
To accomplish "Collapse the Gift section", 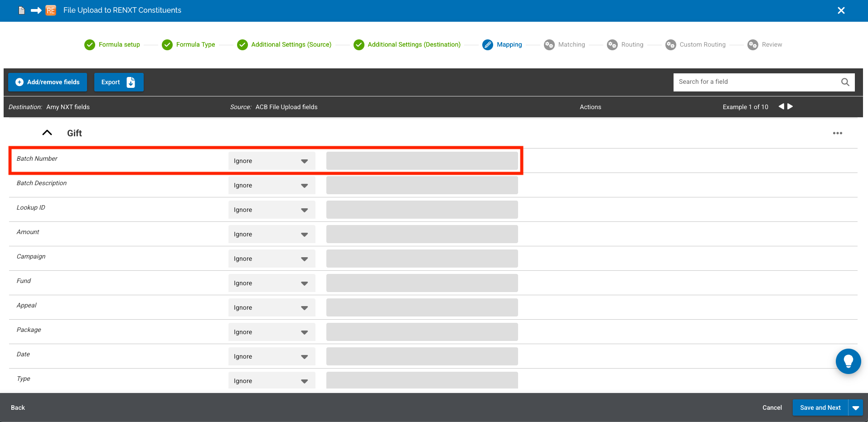I will pyautogui.click(x=47, y=132).
